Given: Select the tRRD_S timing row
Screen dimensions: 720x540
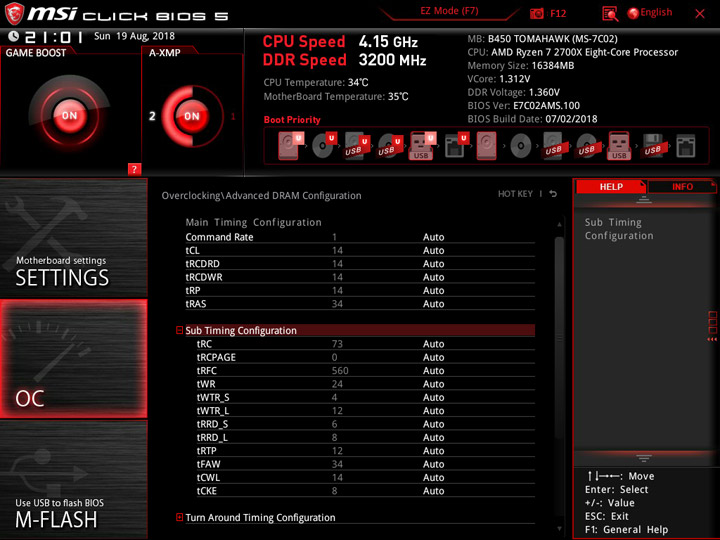Looking at the screenshot, I should 366,424.
